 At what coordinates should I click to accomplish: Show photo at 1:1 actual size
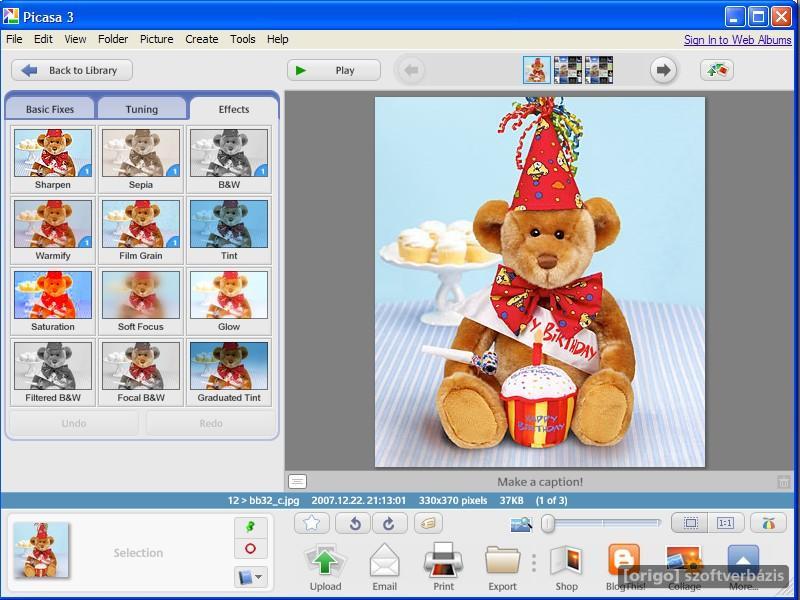click(725, 523)
